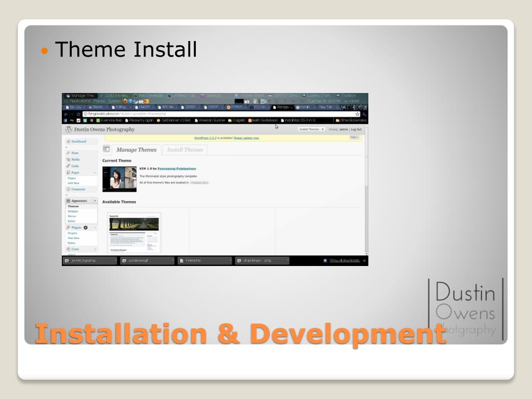
Task: Open dropdown arrow on index.php download
Action: [x=230, y=261]
